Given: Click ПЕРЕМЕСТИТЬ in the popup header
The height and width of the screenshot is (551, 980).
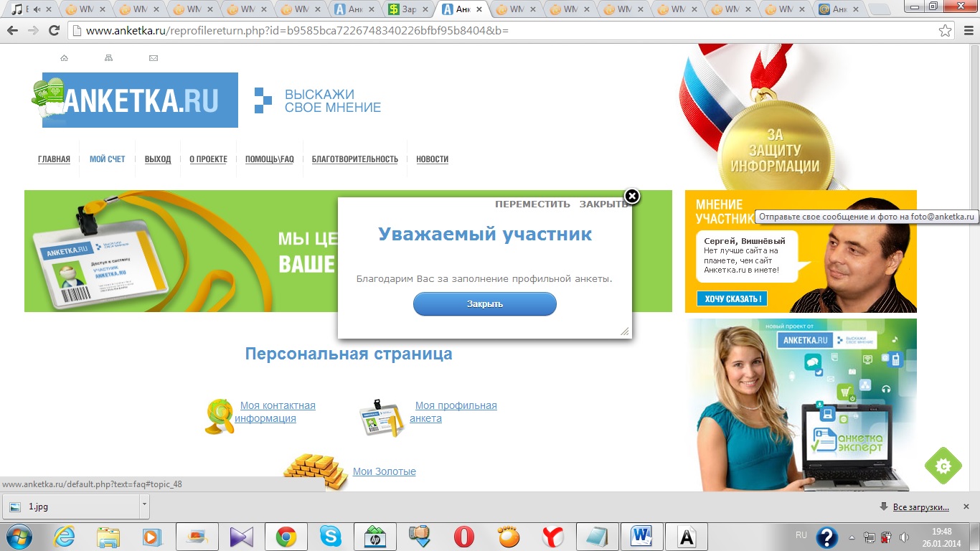Looking at the screenshot, I should 532,204.
